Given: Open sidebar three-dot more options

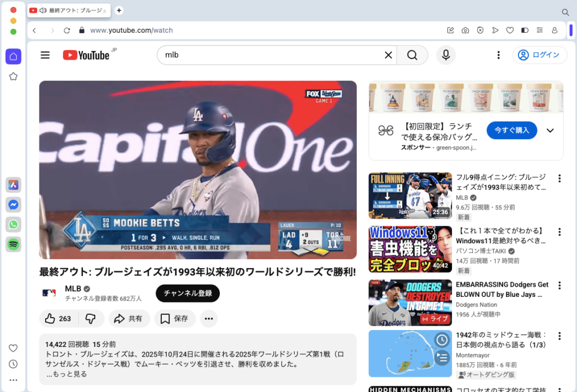Looking at the screenshot, I should pyautogui.click(x=14, y=380).
